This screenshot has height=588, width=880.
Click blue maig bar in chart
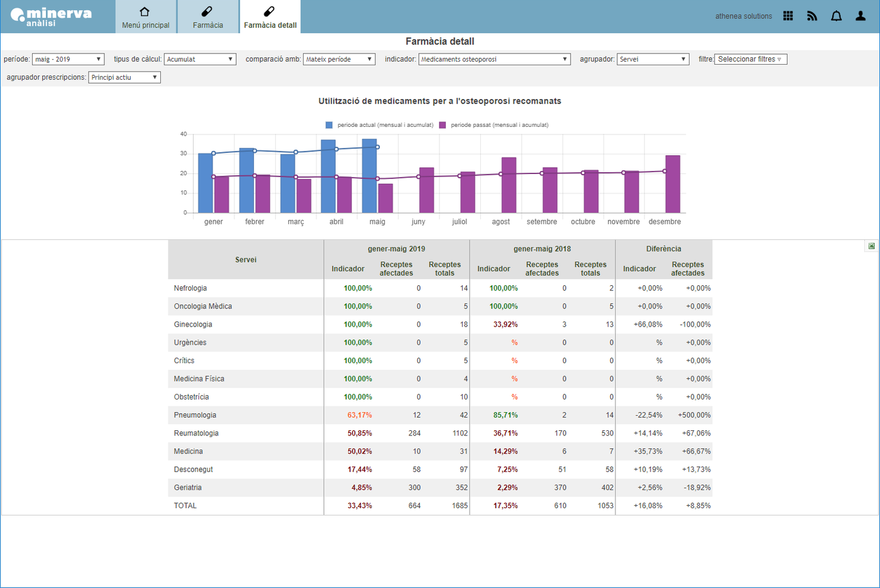point(370,176)
